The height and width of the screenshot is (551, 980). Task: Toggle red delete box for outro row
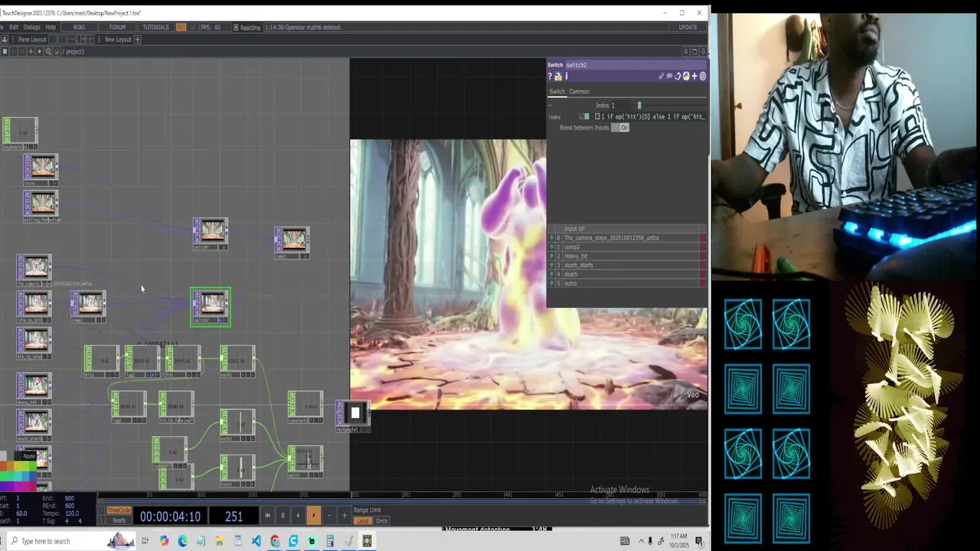[703, 283]
